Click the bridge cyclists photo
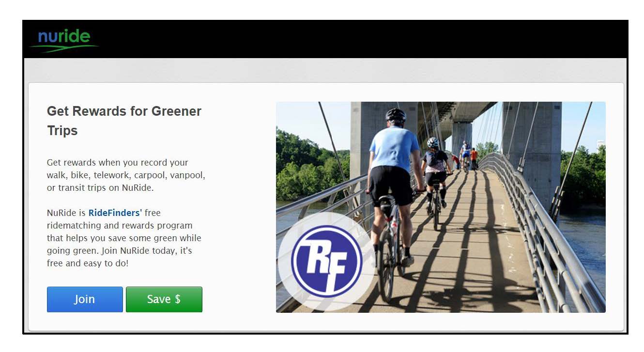 pyautogui.click(x=441, y=207)
